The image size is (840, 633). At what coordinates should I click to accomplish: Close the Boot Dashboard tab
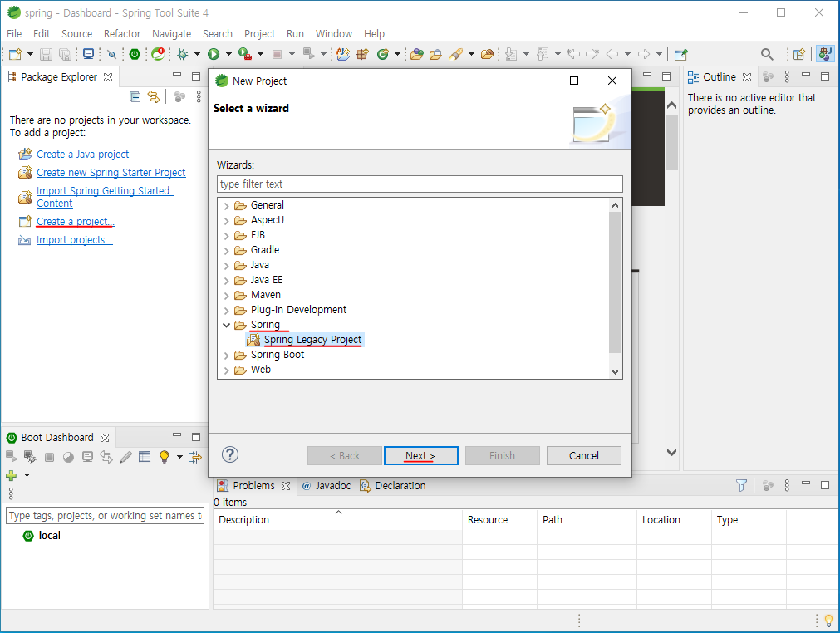105,438
